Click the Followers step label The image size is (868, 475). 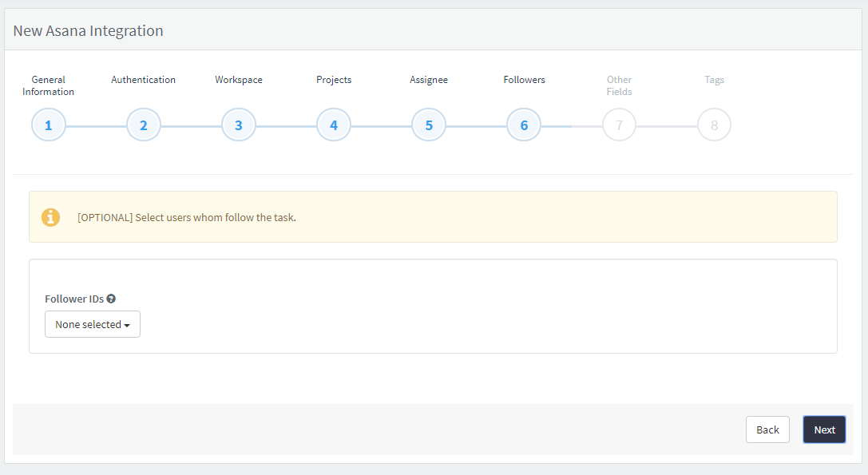click(524, 80)
